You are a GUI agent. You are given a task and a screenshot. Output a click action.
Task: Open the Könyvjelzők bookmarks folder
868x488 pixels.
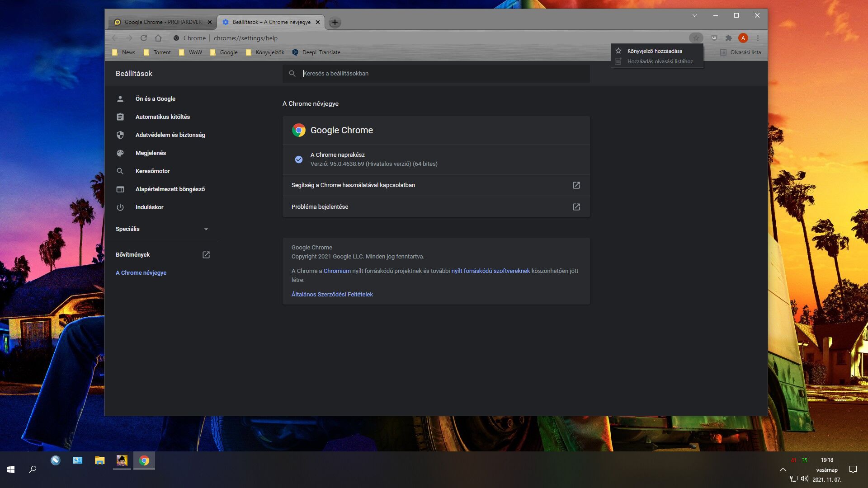pos(265,52)
